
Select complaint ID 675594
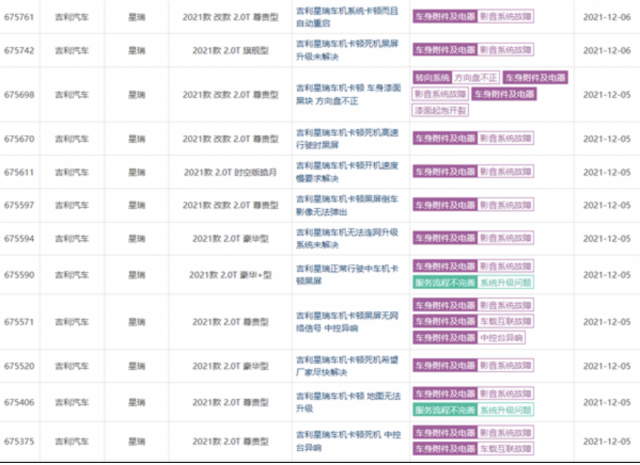[x=19, y=238]
